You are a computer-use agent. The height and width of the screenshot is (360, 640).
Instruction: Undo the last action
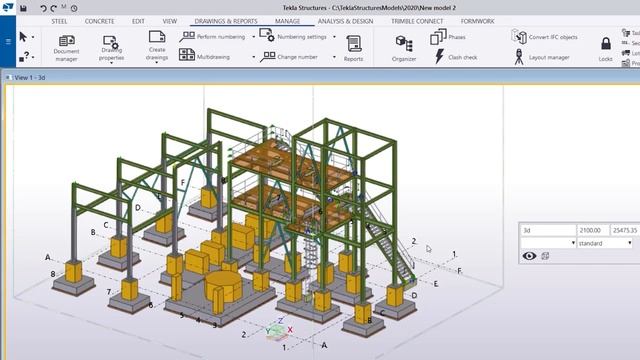pyautogui.click(x=43, y=8)
